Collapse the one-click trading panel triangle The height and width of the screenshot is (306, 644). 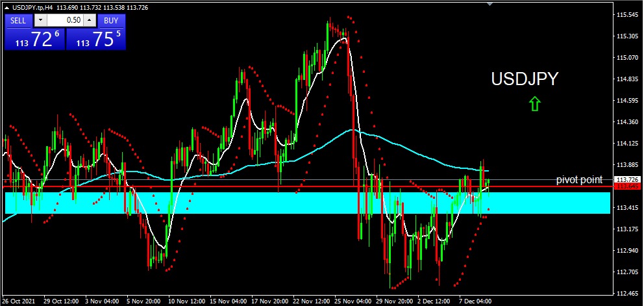point(7,8)
